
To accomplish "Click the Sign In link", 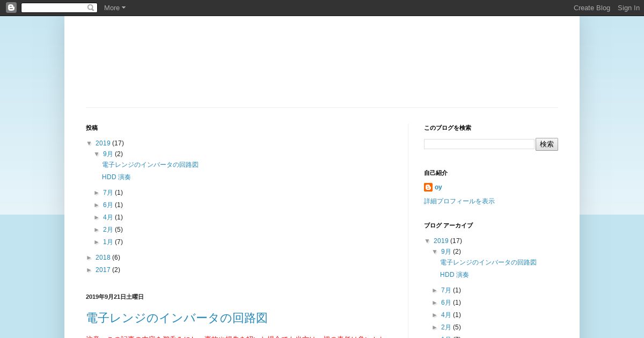I will point(628,8).
